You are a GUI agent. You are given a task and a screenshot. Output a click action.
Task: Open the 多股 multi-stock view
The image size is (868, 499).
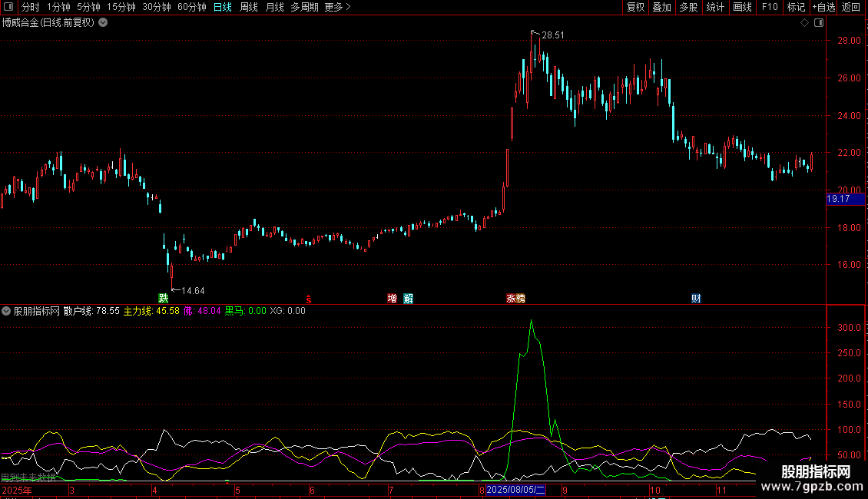(688, 7)
